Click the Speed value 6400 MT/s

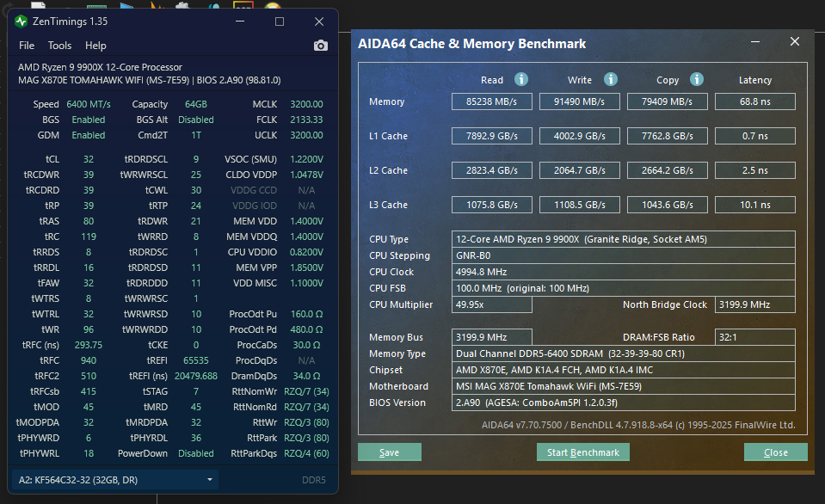(x=89, y=104)
